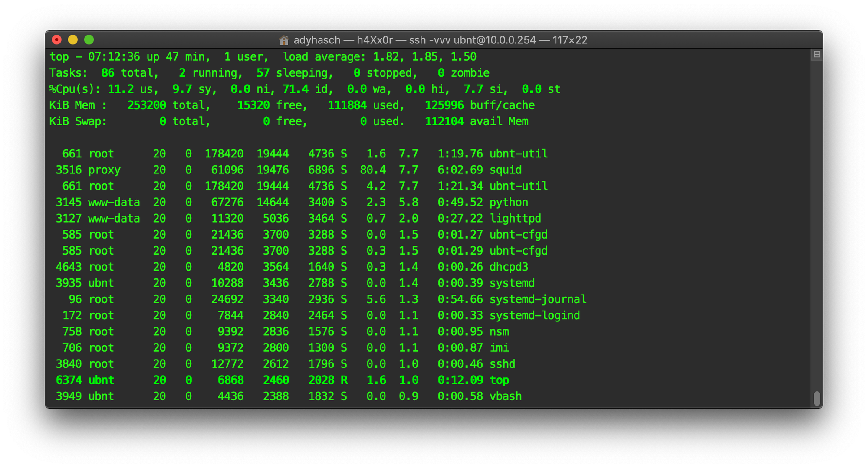This screenshot has height=468, width=868.
Task: Click the systemd-journal process name
Action: [538, 299]
